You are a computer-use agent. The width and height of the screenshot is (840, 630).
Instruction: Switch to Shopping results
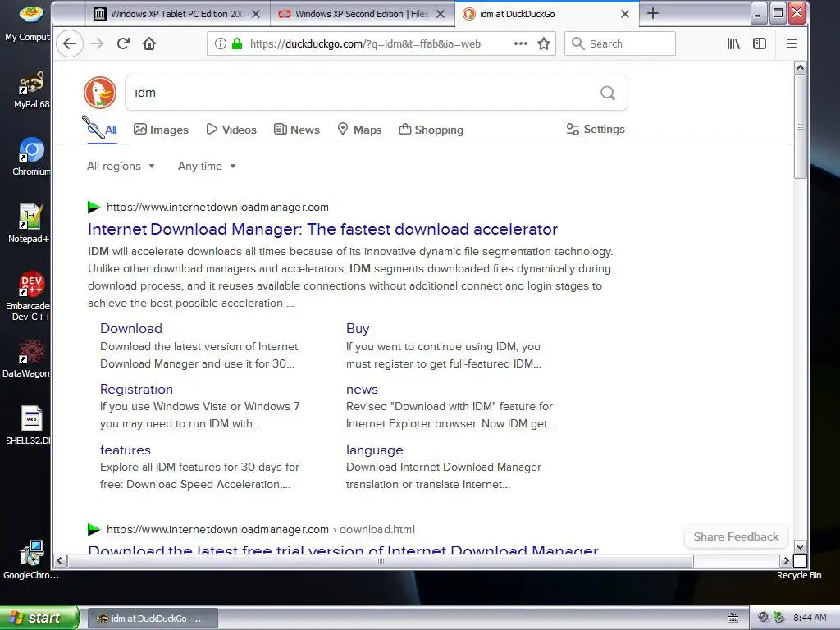431,130
